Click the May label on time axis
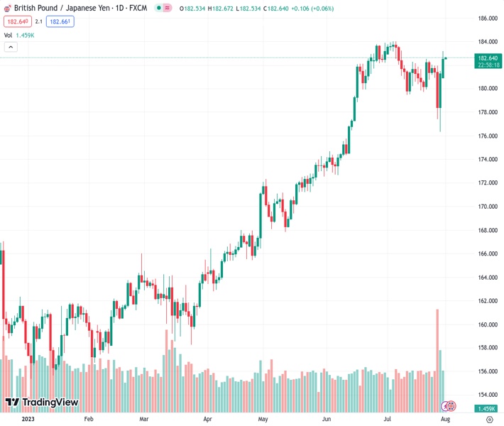Image resolution: width=504 pixels, height=426 pixels. tap(261, 420)
